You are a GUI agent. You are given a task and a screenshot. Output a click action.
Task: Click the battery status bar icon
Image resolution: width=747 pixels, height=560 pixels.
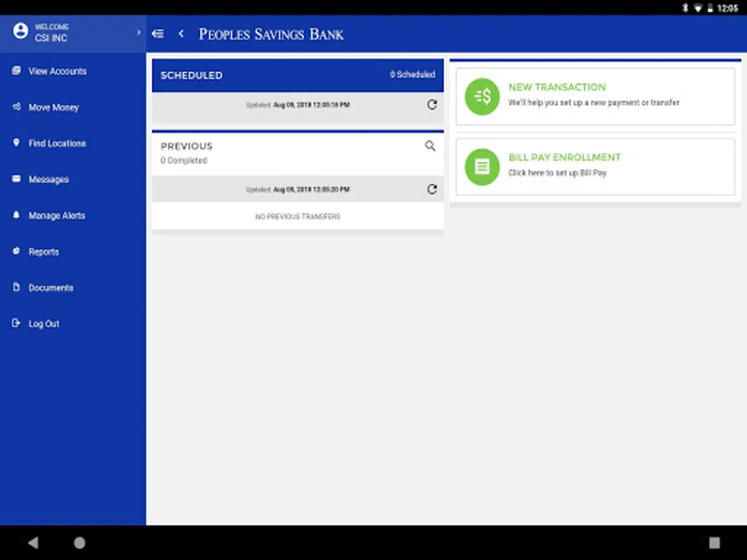click(711, 8)
